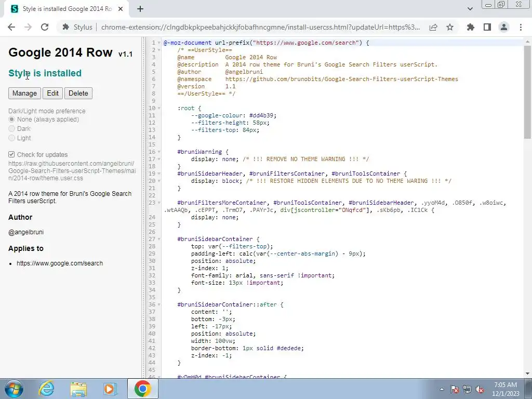Viewport: 532px width, 399px height.
Task: Open the network status tray icon
Action: [x=467, y=389]
